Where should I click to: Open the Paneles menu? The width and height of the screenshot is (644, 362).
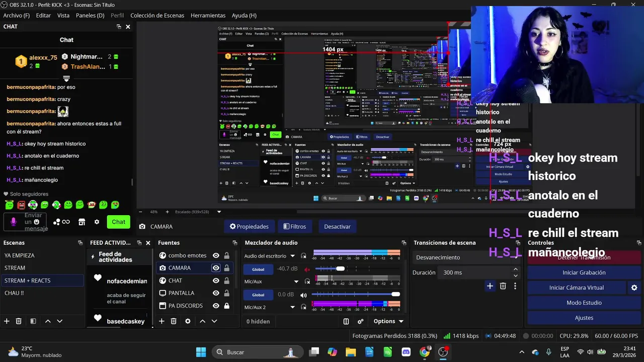(x=90, y=16)
